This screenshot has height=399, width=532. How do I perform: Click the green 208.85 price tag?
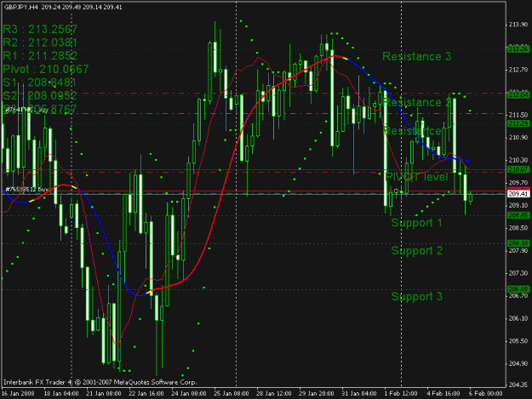518,215
